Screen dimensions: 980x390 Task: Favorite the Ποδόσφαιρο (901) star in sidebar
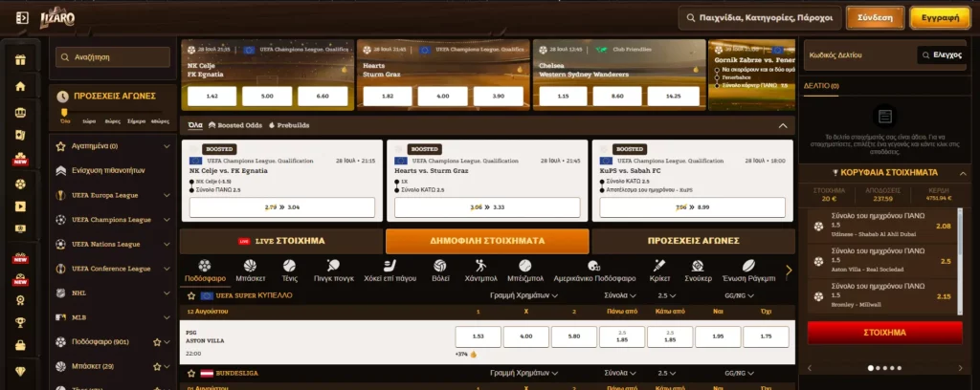point(157,342)
